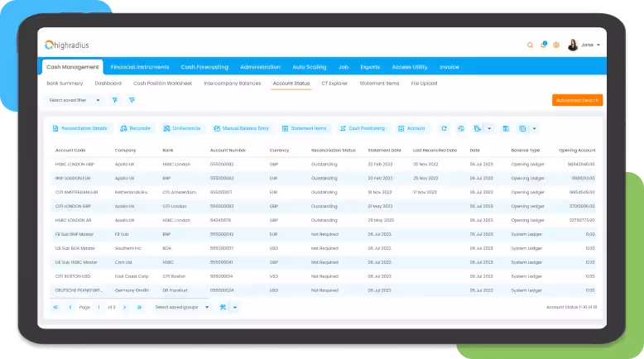Select the UK Sub HSBC Master row
The image size is (644, 359).
tap(324, 262)
